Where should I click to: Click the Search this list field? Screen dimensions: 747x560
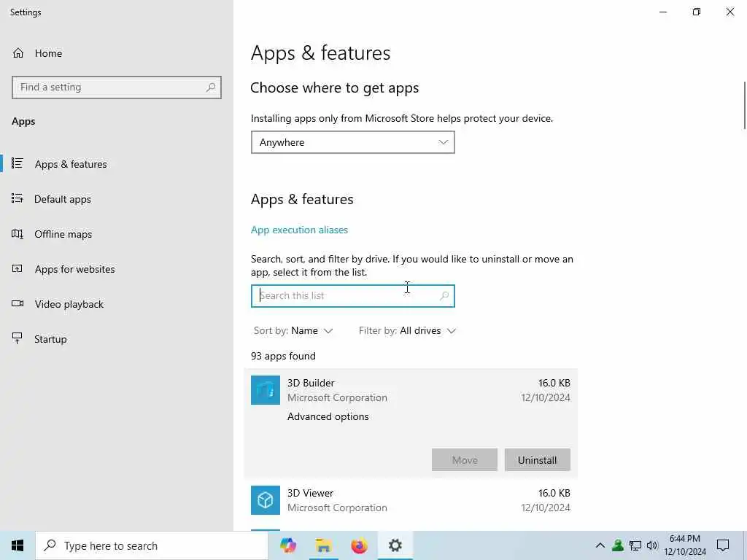[x=353, y=296]
